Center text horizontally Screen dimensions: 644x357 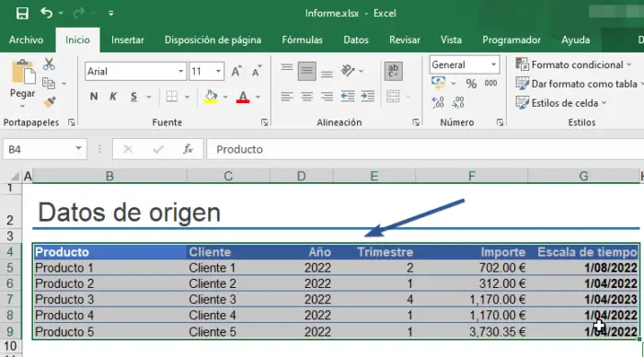[x=306, y=97]
